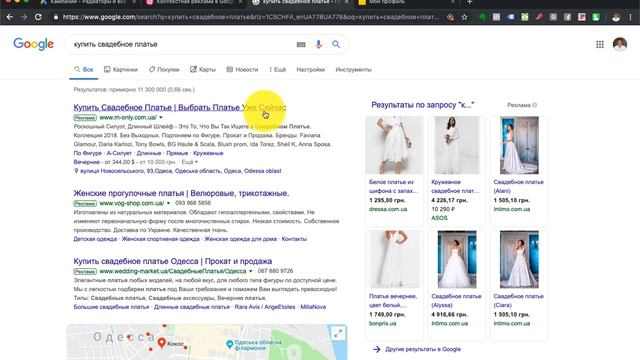Select the Все search tab

click(84, 69)
